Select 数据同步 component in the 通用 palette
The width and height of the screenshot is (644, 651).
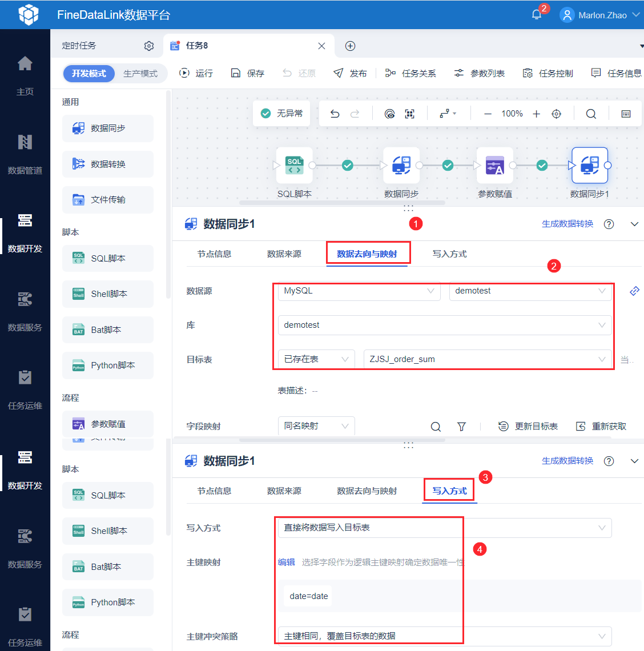[107, 128]
